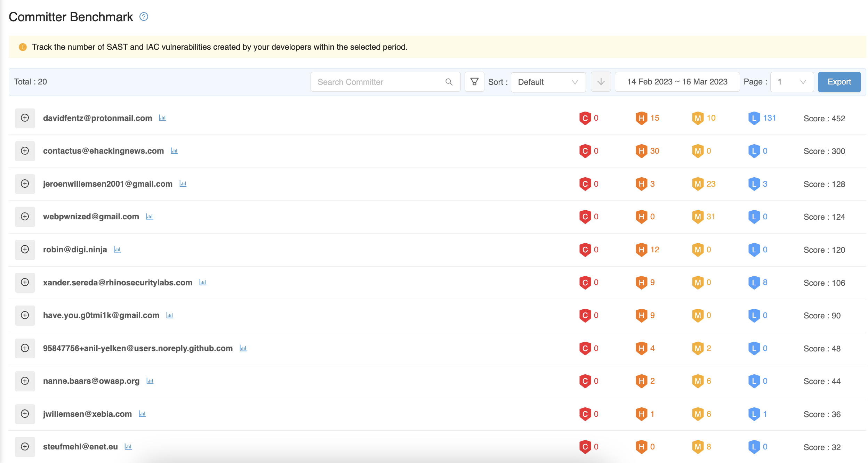
Task: Click the Export button
Action: [x=839, y=82]
